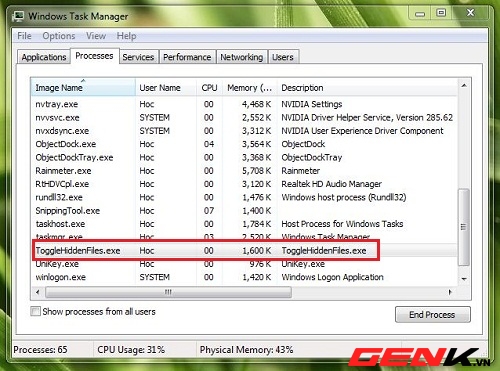Screen dimensions: 500x371
Task: Click the Task Manager title bar icon
Action: pyautogui.click(x=18, y=16)
